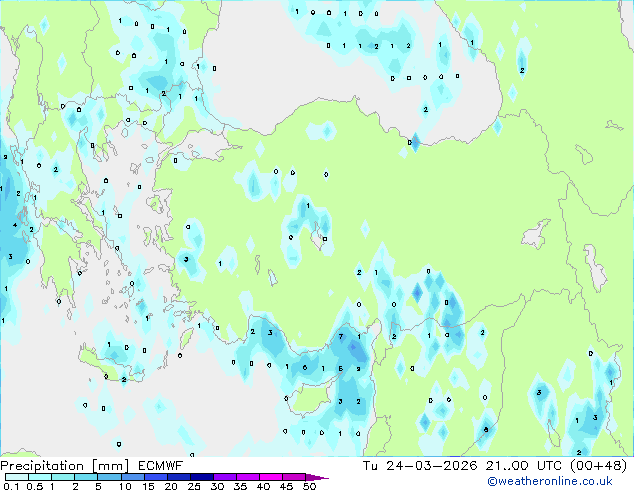Screen dimensions: 634x490
Task: Choose the 30–35 mm purple legend swatch
Action: [x=225, y=477]
